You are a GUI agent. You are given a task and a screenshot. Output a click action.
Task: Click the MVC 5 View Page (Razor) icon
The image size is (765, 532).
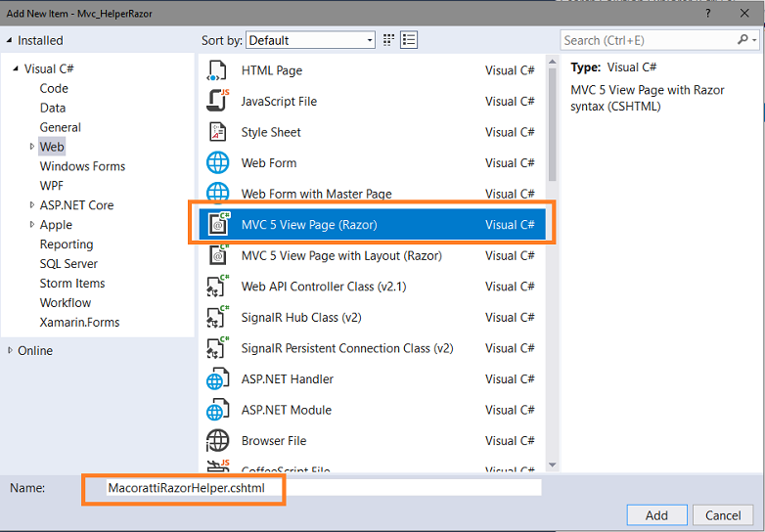(x=218, y=224)
